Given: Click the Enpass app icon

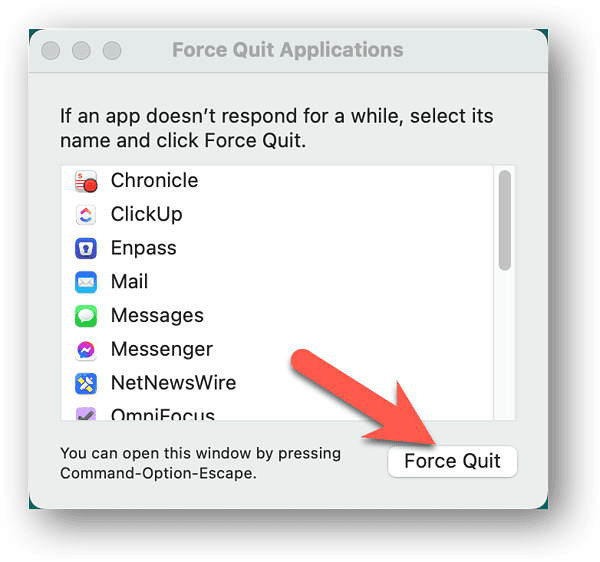Looking at the screenshot, I should [86, 248].
